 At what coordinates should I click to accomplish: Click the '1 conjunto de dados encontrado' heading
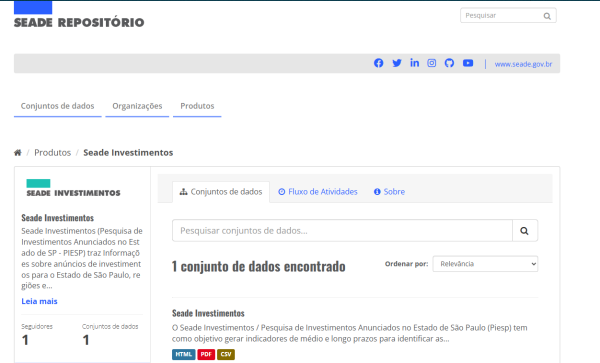pos(258,266)
